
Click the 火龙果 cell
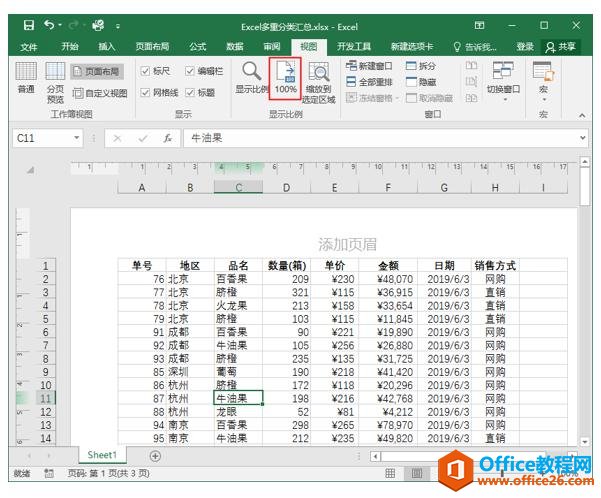[x=238, y=306]
